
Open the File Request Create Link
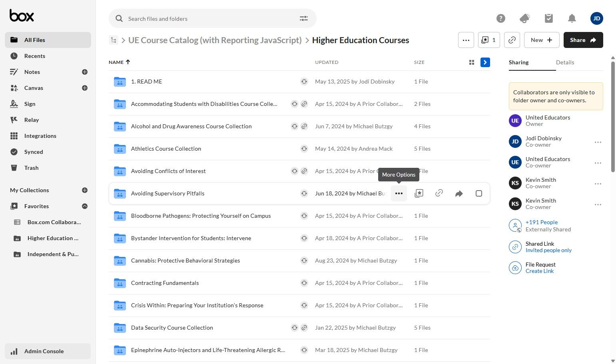(539, 271)
